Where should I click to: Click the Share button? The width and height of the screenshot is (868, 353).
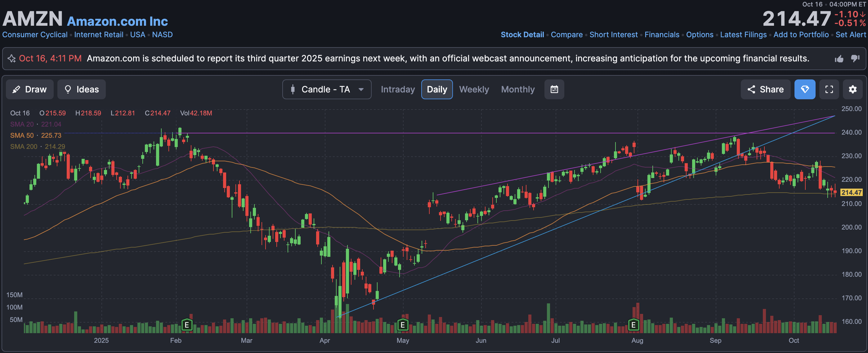[x=765, y=89]
